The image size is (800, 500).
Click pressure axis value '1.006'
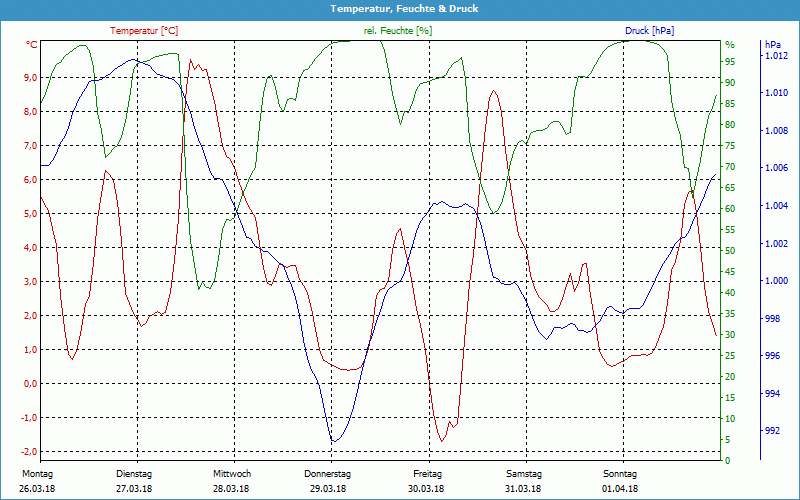[x=776, y=168]
